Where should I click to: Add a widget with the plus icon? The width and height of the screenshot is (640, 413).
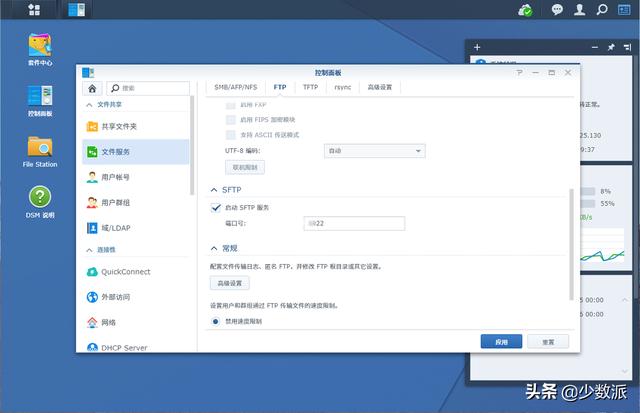tap(477, 47)
